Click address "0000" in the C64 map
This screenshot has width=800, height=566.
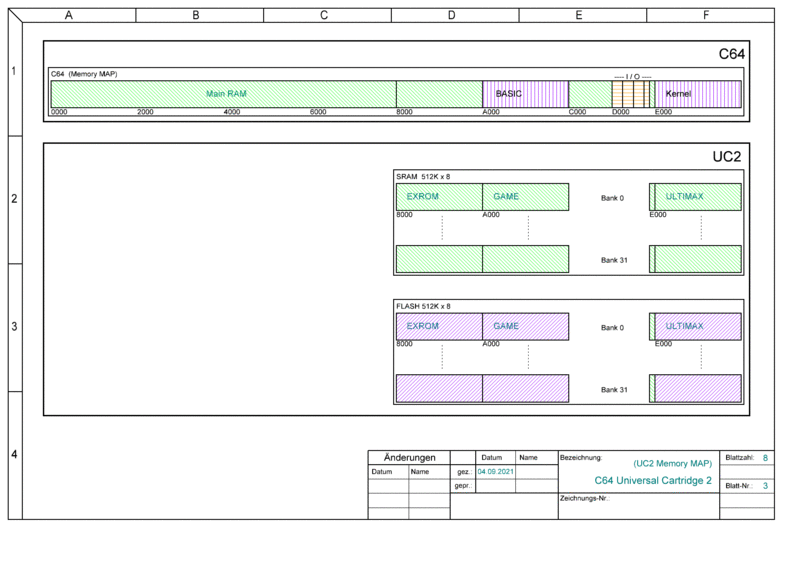(59, 112)
